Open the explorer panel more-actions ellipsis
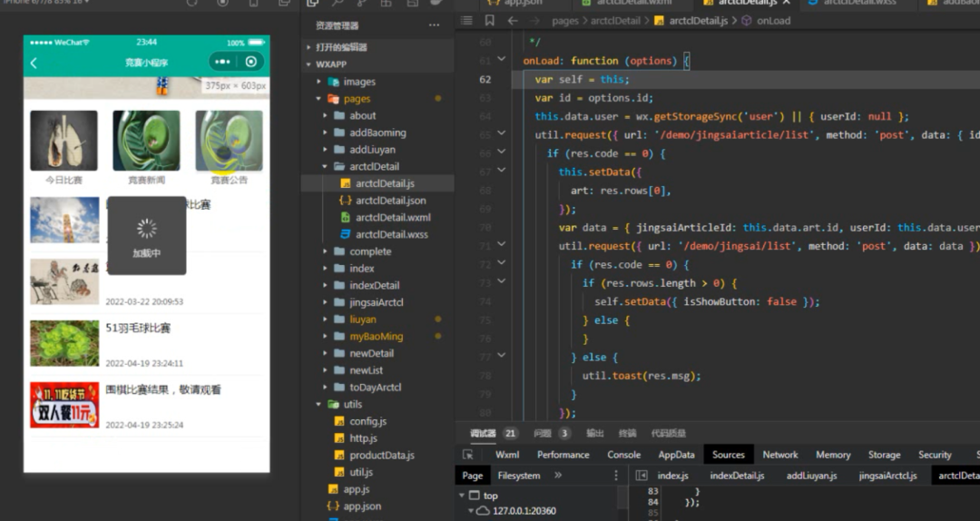The image size is (980, 521). pyautogui.click(x=434, y=25)
